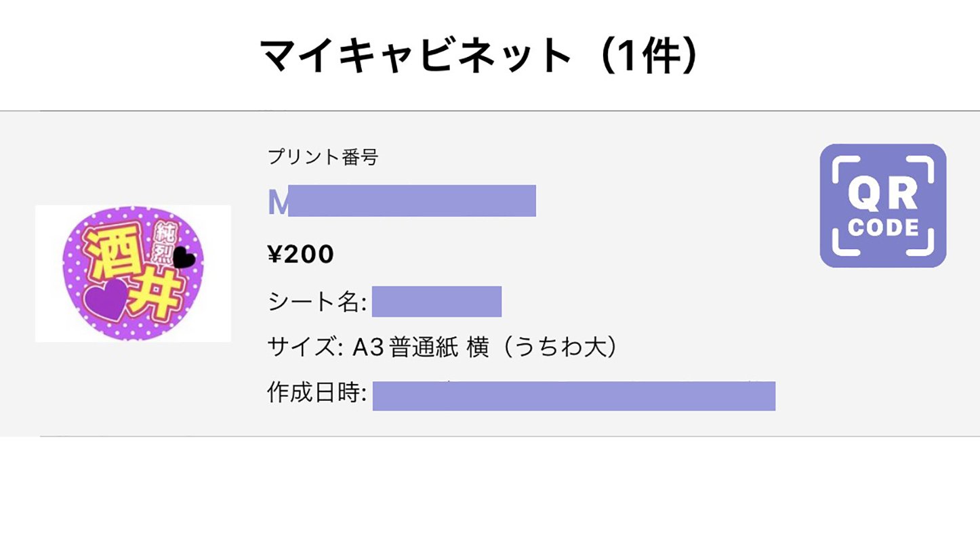Click the プリント番号 label
Image resolution: width=980 pixels, height=533 pixels.
(323, 157)
